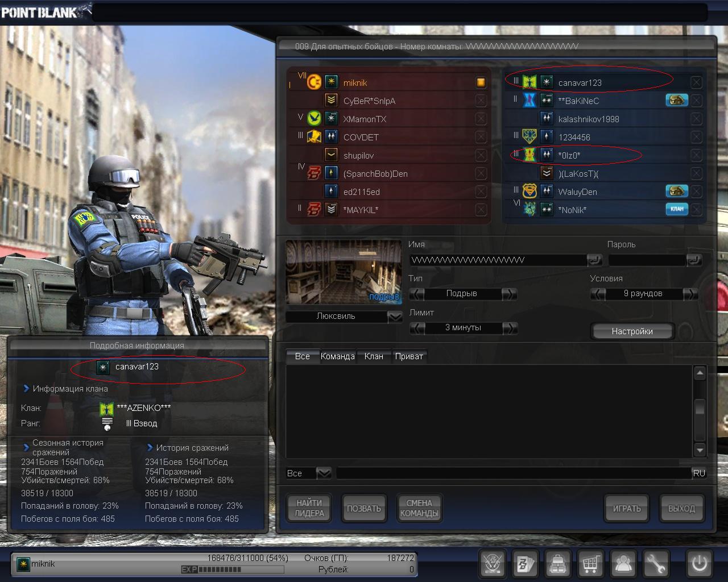The width and height of the screenshot is (728, 582).
Task: Switch to the Команда chat tab
Action: coord(337,356)
